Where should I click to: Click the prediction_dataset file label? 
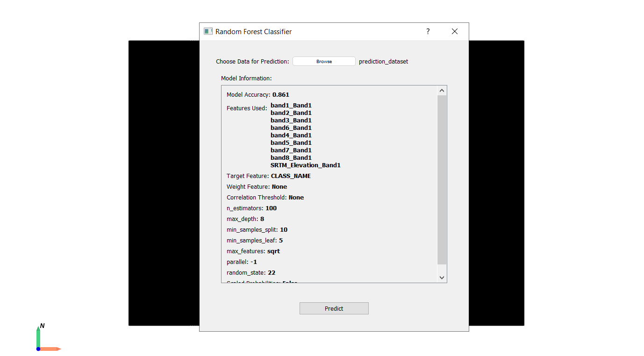(383, 62)
